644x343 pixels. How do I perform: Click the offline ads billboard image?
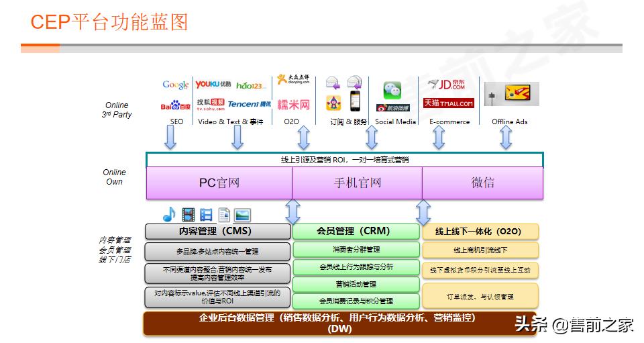click(512, 94)
